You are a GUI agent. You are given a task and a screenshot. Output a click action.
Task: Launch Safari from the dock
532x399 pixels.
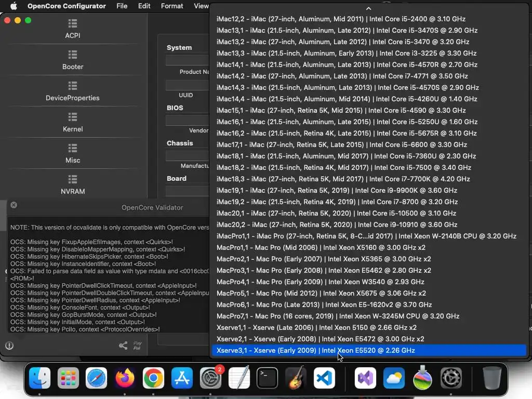click(x=96, y=378)
